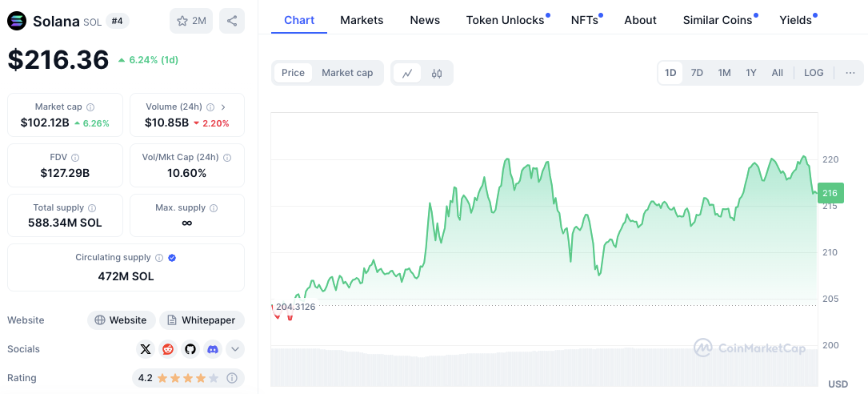Open the About tab

point(640,20)
